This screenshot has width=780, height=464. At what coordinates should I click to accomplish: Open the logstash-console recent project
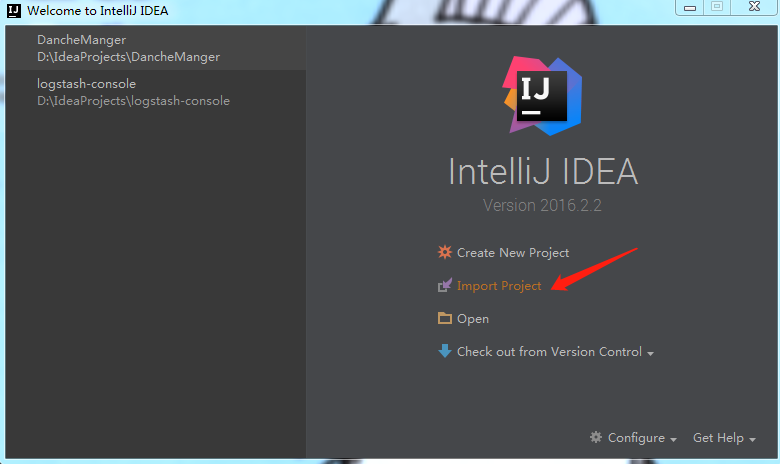156,92
